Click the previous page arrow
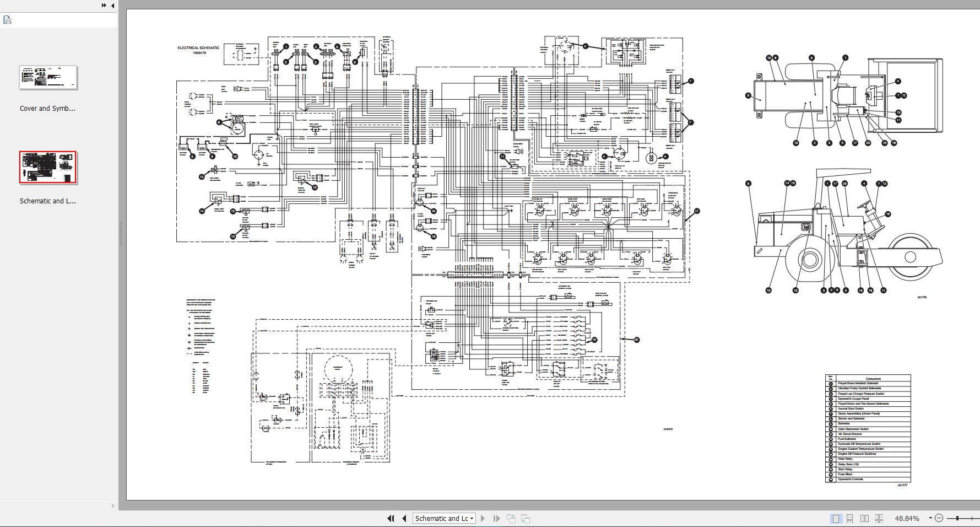This screenshot has width=980, height=527. click(x=405, y=518)
